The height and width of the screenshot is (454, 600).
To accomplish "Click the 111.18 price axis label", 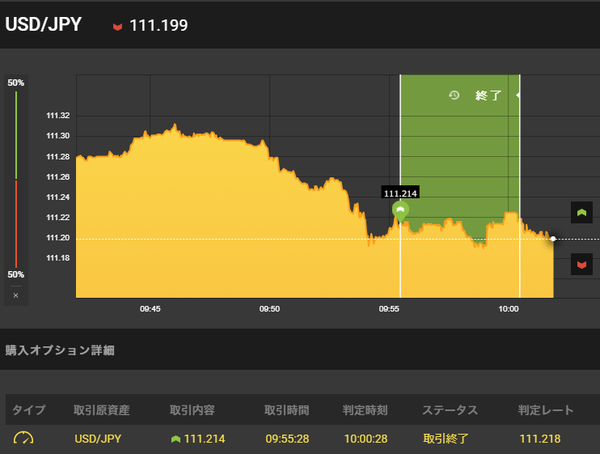I will (x=58, y=258).
